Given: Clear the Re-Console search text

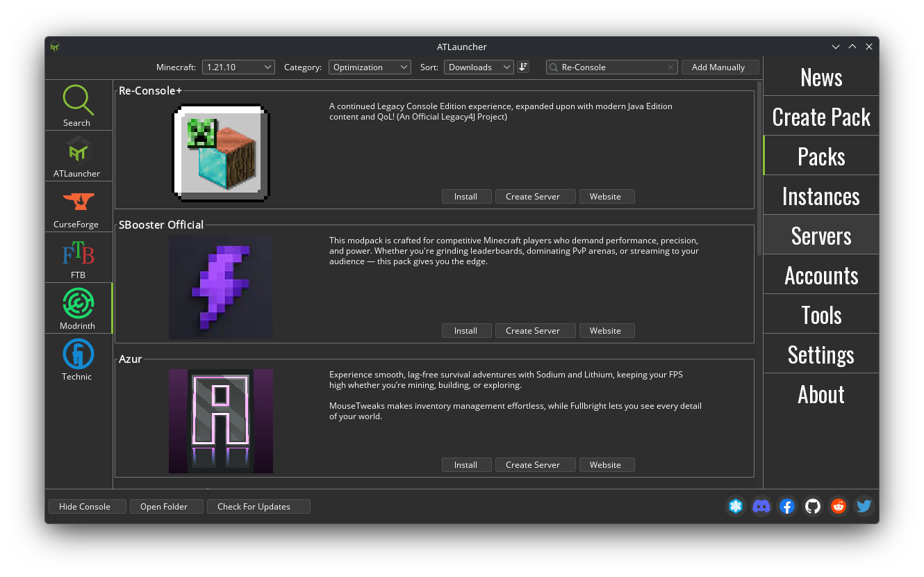Looking at the screenshot, I should (670, 67).
